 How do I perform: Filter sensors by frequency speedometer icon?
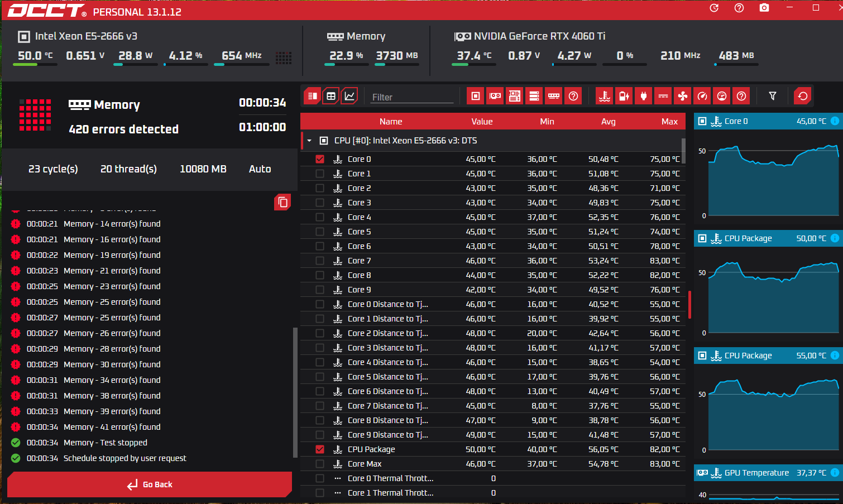pyautogui.click(x=702, y=96)
